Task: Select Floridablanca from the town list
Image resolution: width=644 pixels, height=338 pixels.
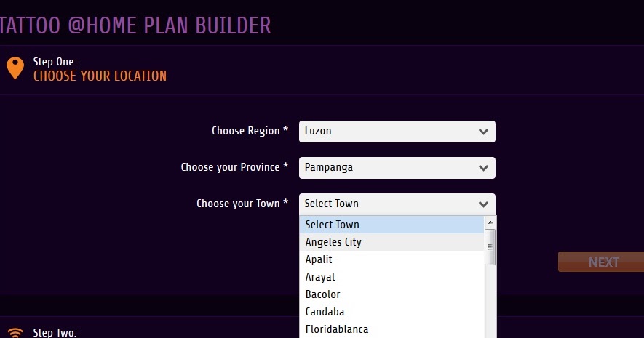Action: pos(391,329)
